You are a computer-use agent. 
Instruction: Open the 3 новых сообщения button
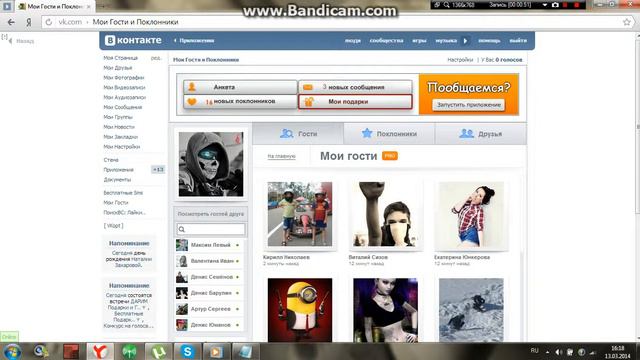(356, 87)
